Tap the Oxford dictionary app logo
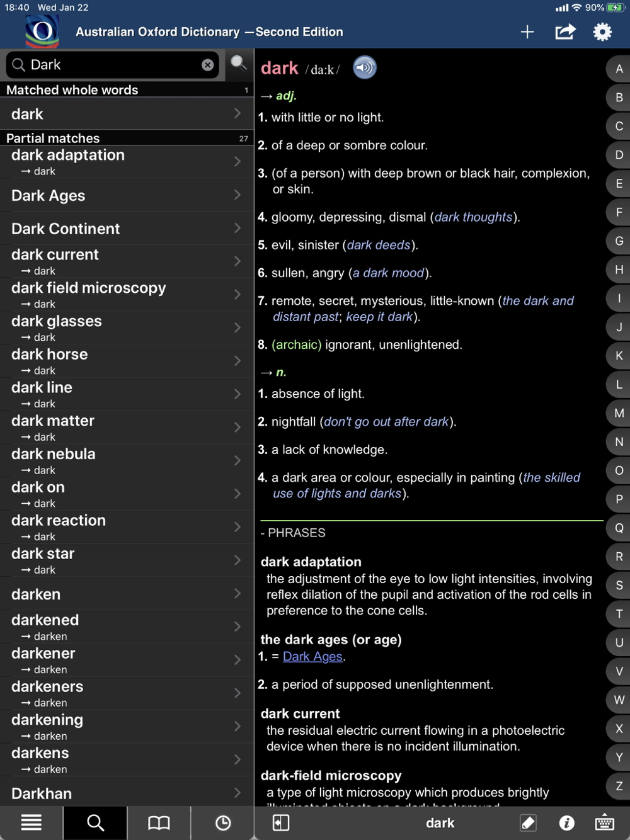 coord(42,31)
